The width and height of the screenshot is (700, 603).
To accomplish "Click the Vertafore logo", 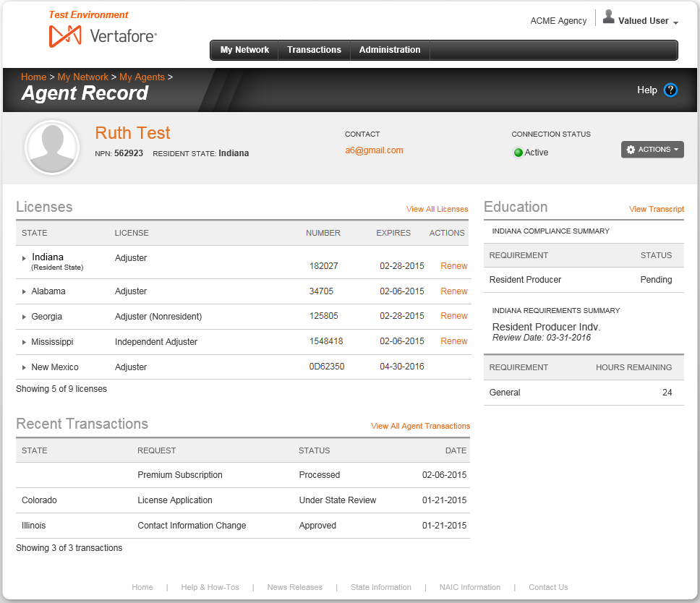I will point(103,33).
